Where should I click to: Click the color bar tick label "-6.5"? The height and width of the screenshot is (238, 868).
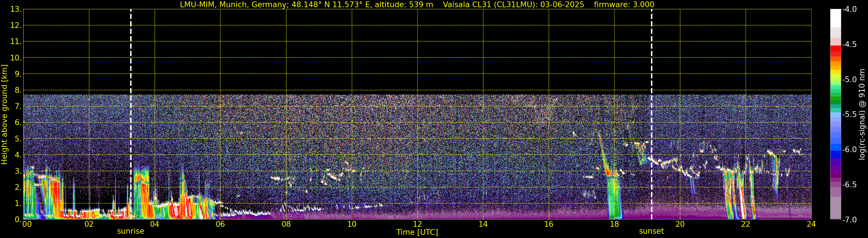(849, 184)
